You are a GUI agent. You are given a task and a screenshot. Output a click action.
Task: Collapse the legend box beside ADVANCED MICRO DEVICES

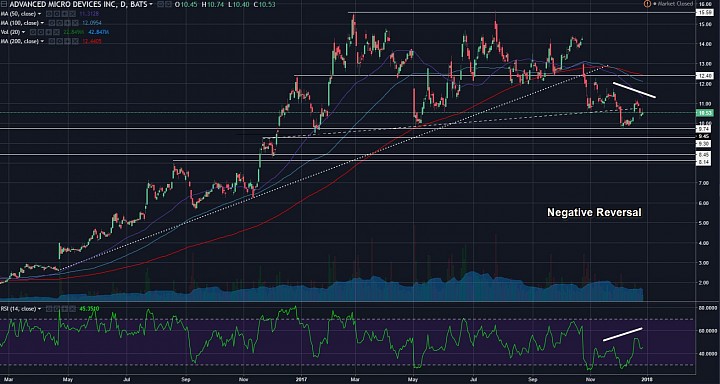pyautogui.click(x=4, y=4)
